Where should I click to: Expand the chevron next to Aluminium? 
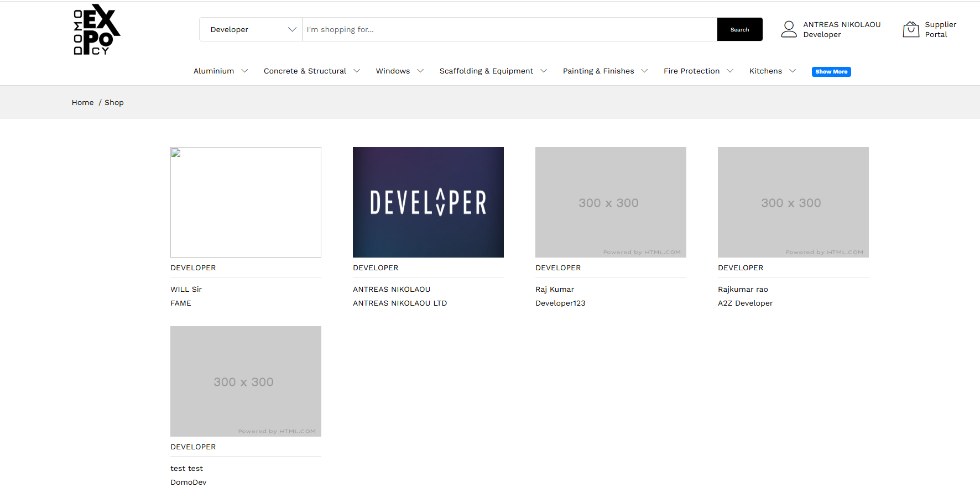click(x=244, y=71)
